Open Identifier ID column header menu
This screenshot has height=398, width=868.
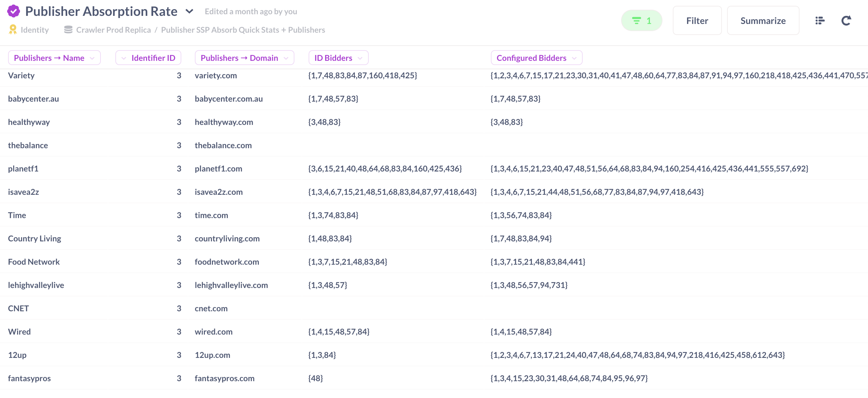click(x=148, y=58)
